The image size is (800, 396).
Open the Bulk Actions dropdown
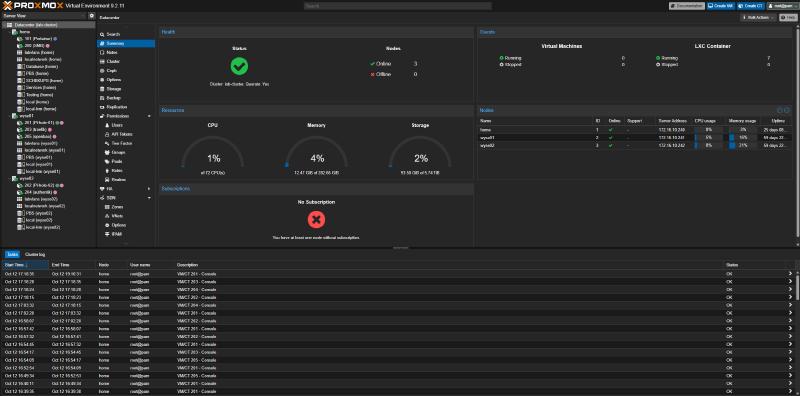click(758, 17)
